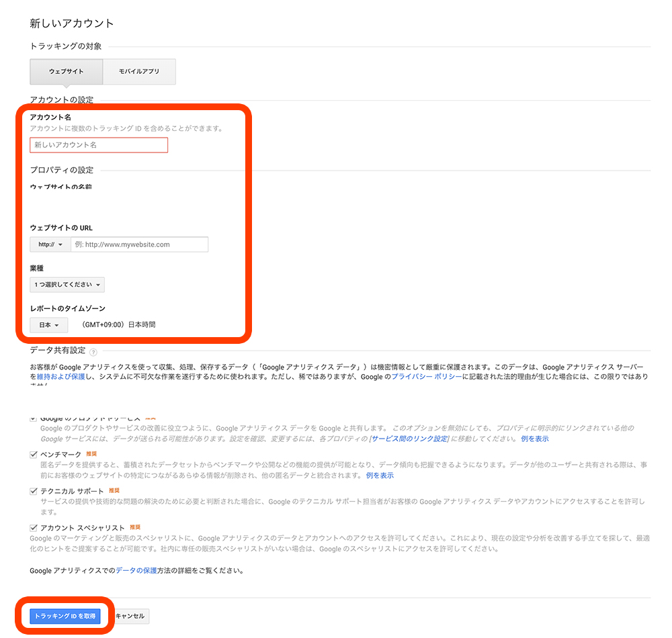Click the キャンセル button

[130, 616]
